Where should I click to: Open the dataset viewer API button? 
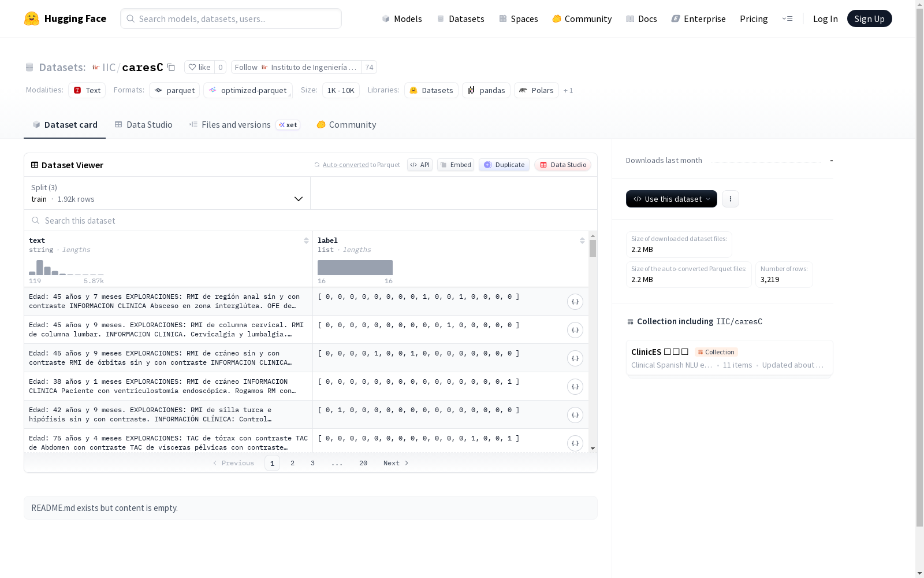click(x=420, y=165)
